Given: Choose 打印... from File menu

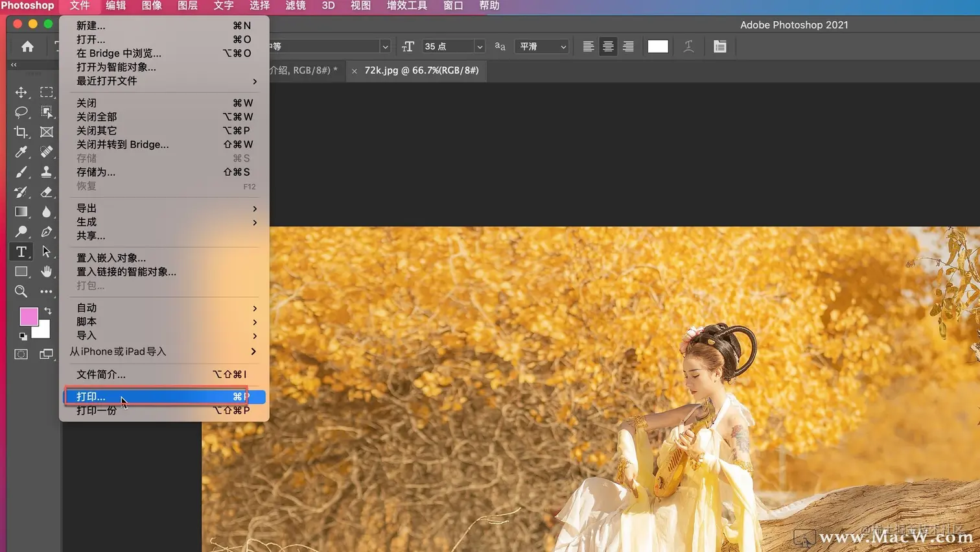Looking at the screenshot, I should click(165, 396).
